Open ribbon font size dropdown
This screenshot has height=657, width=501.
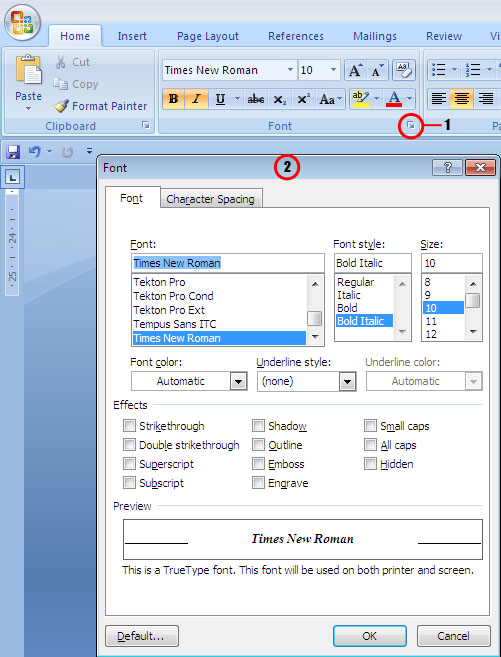[x=333, y=70]
